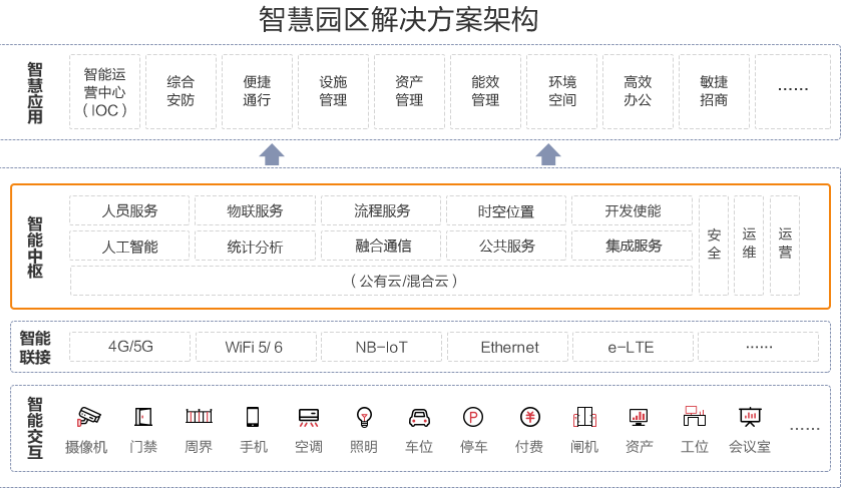Select the workstation (工位) icon
842x489 pixels.
[x=694, y=416]
